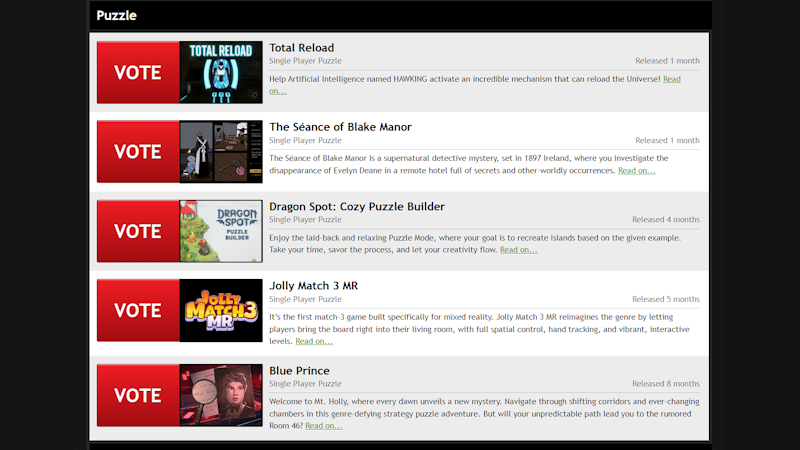This screenshot has height=450, width=800.
Task: Open Dragon Spot: Cozy Puzzle Builder title
Action: (357, 206)
